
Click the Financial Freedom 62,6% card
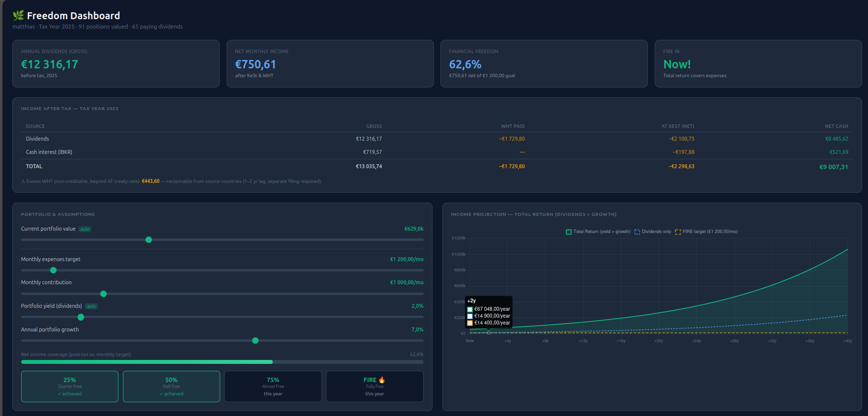coord(544,64)
